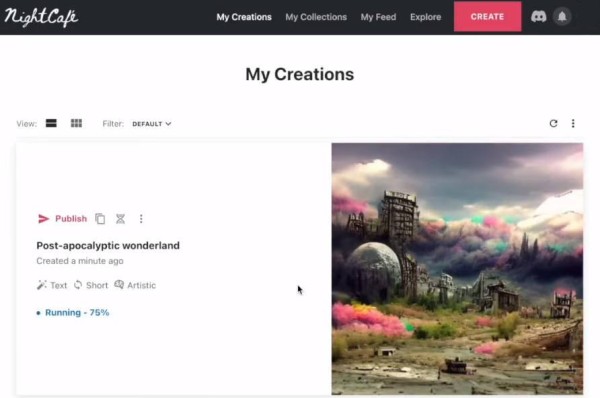Switch to list view layout
Image resolution: width=600 pixels, height=398 pixels.
51,123
